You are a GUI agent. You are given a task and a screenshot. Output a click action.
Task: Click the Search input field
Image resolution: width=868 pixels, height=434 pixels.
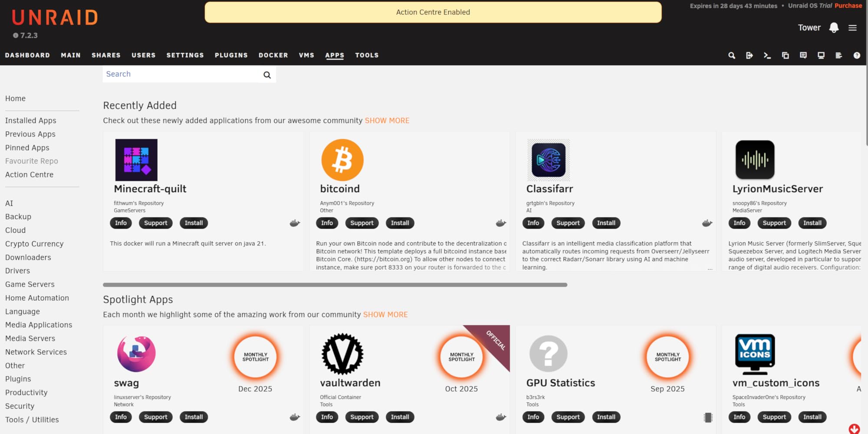pyautogui.click(x=181, y=74)
